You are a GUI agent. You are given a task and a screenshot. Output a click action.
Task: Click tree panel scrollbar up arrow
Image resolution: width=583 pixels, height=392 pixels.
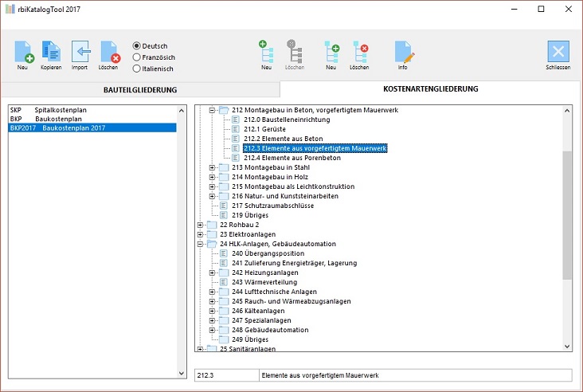coord(567,111)
